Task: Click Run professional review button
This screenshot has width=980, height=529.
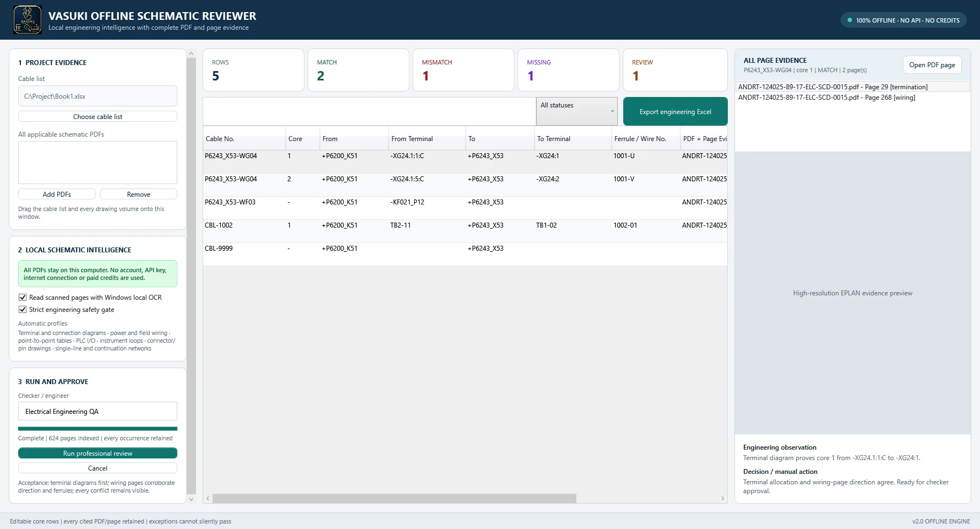Action: pyautogui.click(x=97, y=453)
